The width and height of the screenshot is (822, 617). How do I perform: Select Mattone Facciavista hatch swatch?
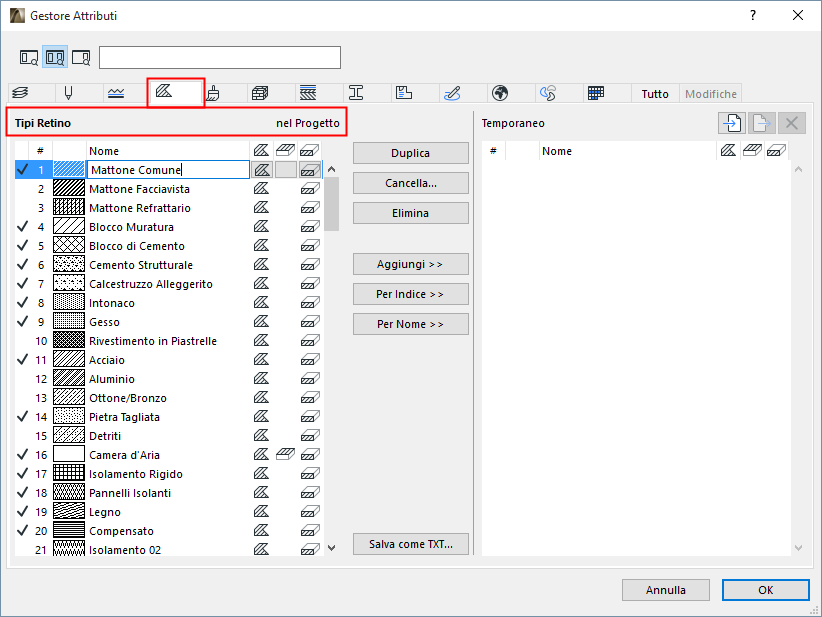(69, 189)
